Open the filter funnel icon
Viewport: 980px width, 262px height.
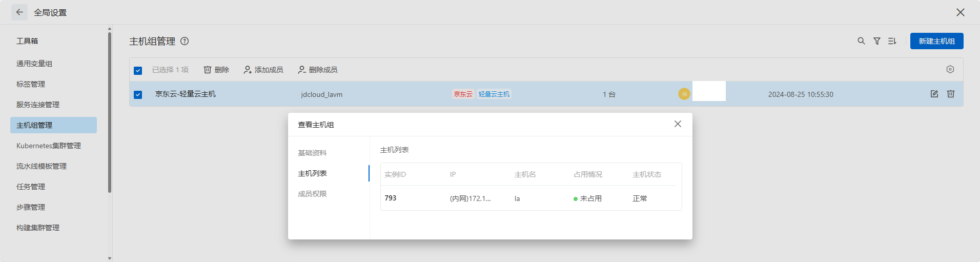[x=877, y=41]
